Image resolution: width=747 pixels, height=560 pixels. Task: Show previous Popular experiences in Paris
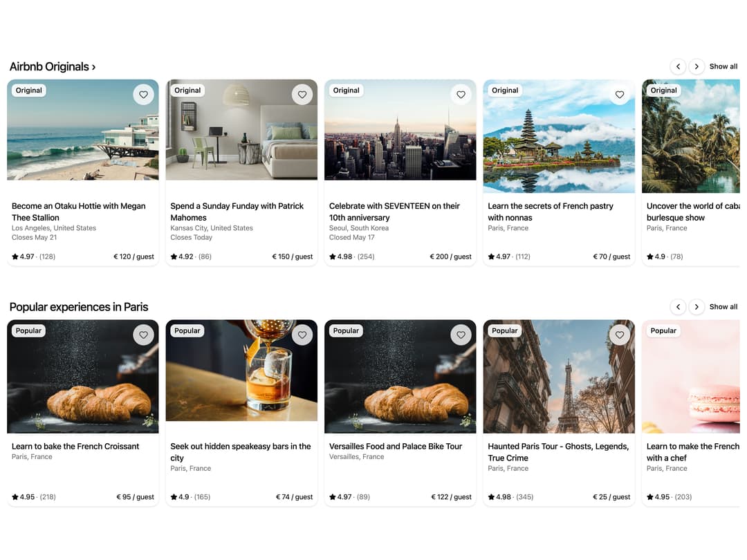point(678,307)
